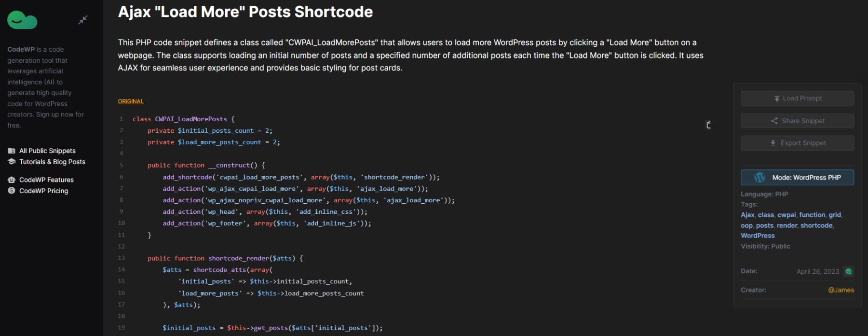The width and height of the screenshot is (868, 336).
Task: Click the All Public Snippets folder icon
Action: point(12,151)
